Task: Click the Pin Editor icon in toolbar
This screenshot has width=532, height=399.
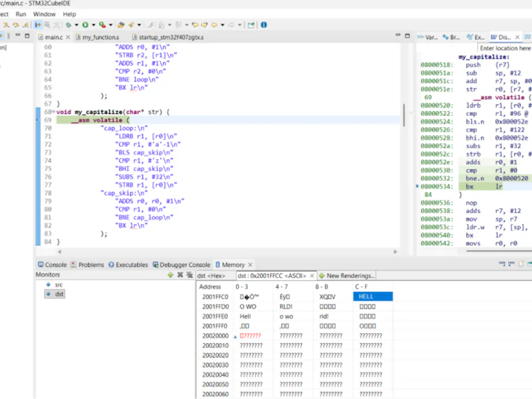Action: click(251, 25)
